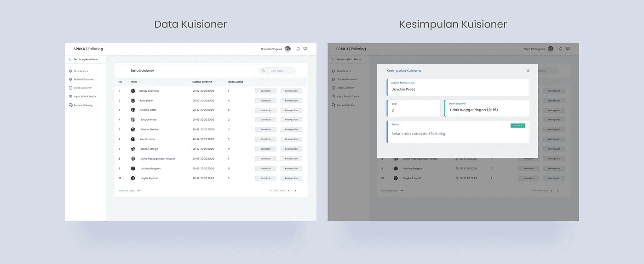Click Theo Rodriguez name in Kesimpulan screen
Image resolution: width=644 pixels, height=264 pixels.
tap(534, 49)
